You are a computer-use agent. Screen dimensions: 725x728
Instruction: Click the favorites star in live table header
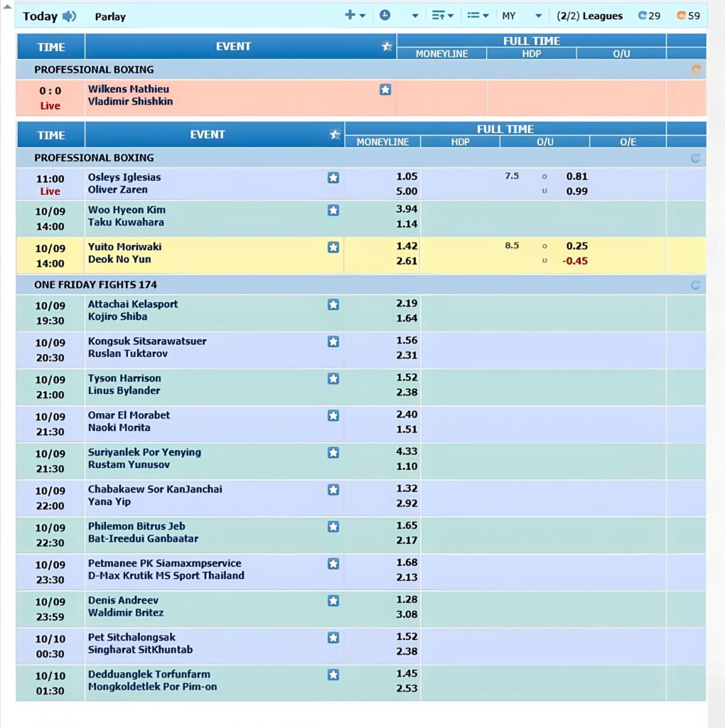[387, 46]
